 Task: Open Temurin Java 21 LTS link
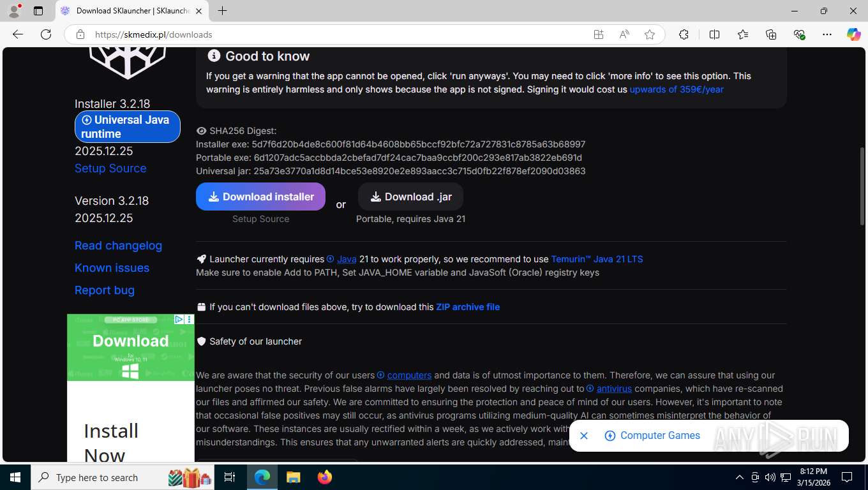(597, 259)
